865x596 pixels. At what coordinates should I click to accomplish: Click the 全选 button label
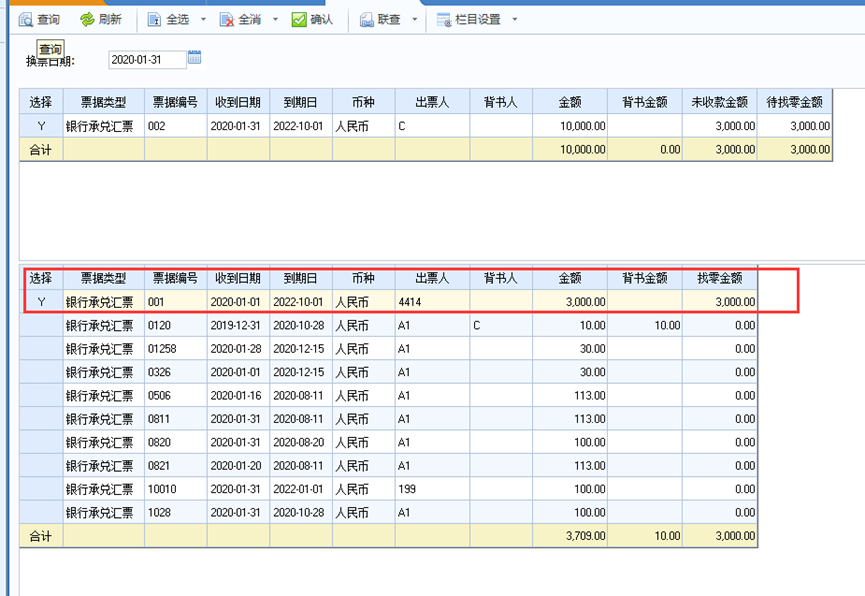coord(178,20)
